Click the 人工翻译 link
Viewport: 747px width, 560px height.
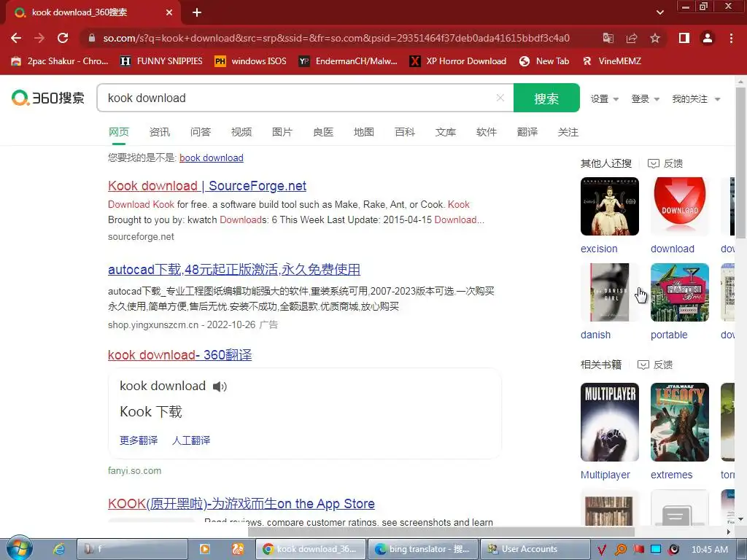[191, 440]
